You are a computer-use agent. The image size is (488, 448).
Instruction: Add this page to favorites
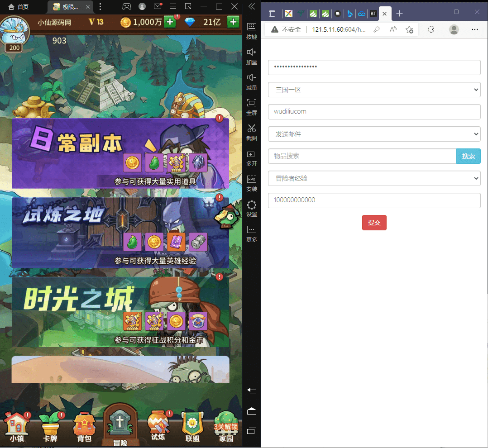point(409,29)
